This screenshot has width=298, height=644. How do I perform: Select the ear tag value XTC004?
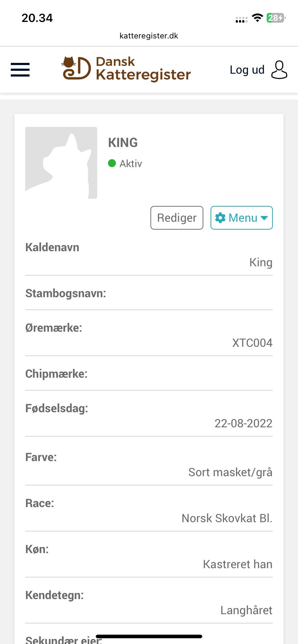[252, 343]
